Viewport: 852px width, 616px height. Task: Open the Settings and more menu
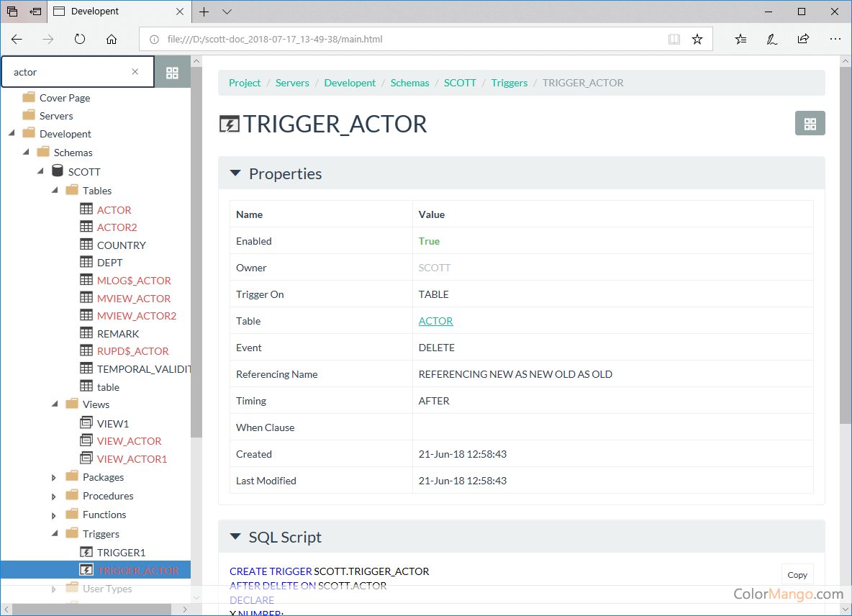pos(835,39)
